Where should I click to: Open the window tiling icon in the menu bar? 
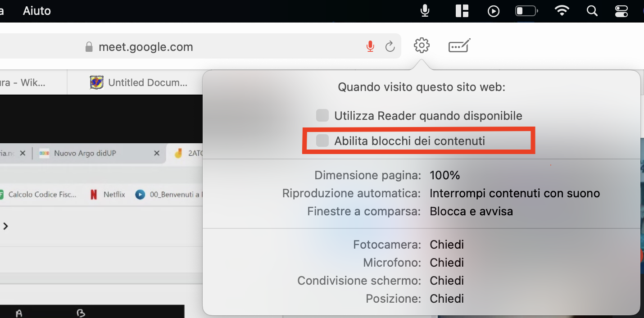coord(462,11)
